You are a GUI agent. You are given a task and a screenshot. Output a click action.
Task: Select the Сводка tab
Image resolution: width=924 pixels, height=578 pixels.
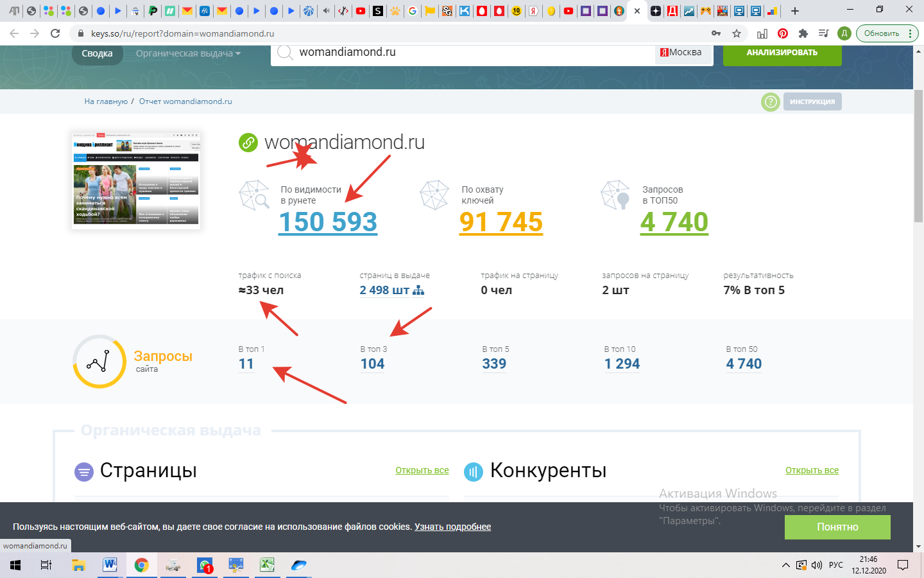click(x=97, y=54)
